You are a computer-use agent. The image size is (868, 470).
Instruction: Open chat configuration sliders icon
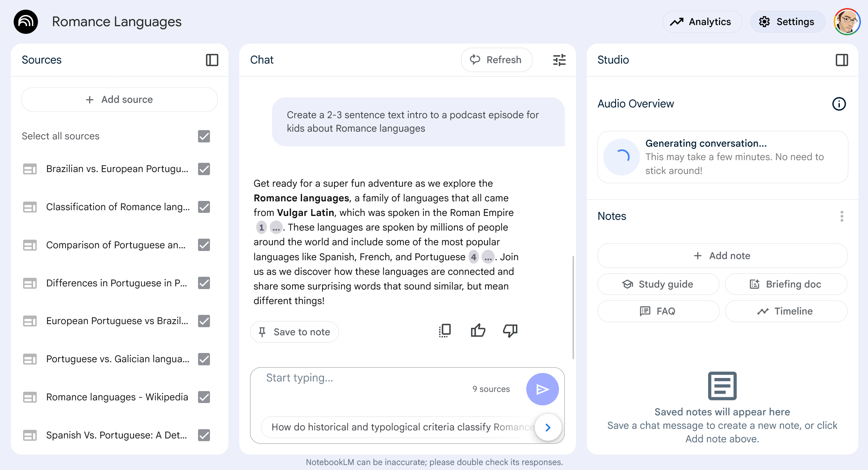(559, 60)
